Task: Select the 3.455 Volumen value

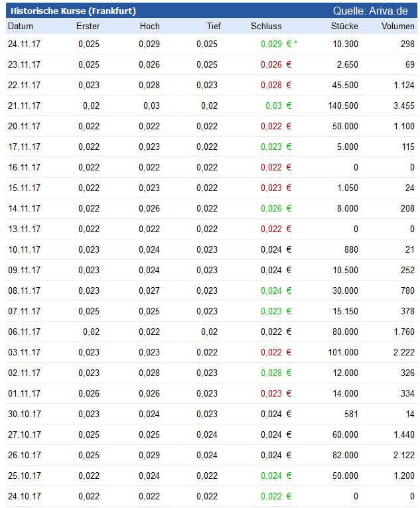Action: tap(403, 105)
